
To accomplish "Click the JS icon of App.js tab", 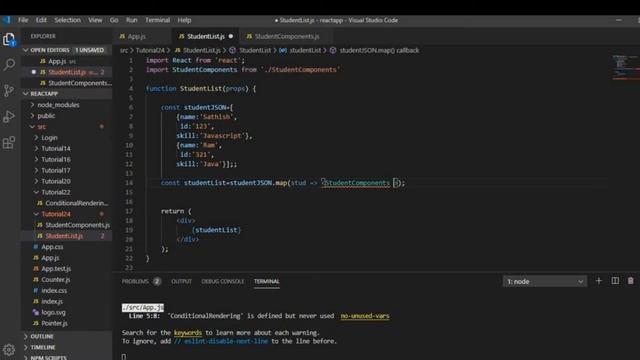I will coord(122,36).
